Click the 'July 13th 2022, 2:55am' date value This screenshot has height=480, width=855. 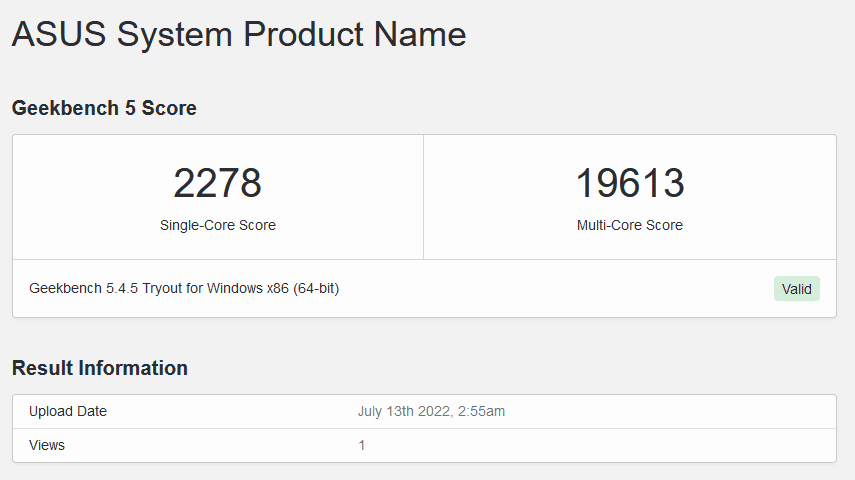click(431, 411)
